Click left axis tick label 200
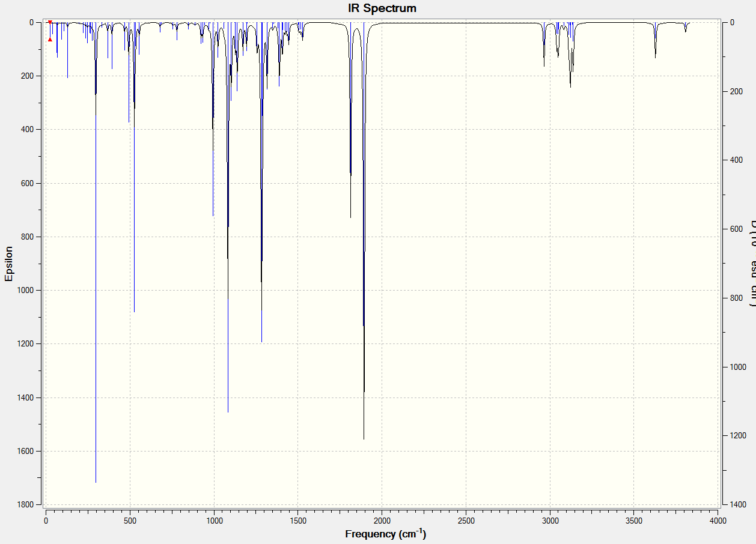 27,76
